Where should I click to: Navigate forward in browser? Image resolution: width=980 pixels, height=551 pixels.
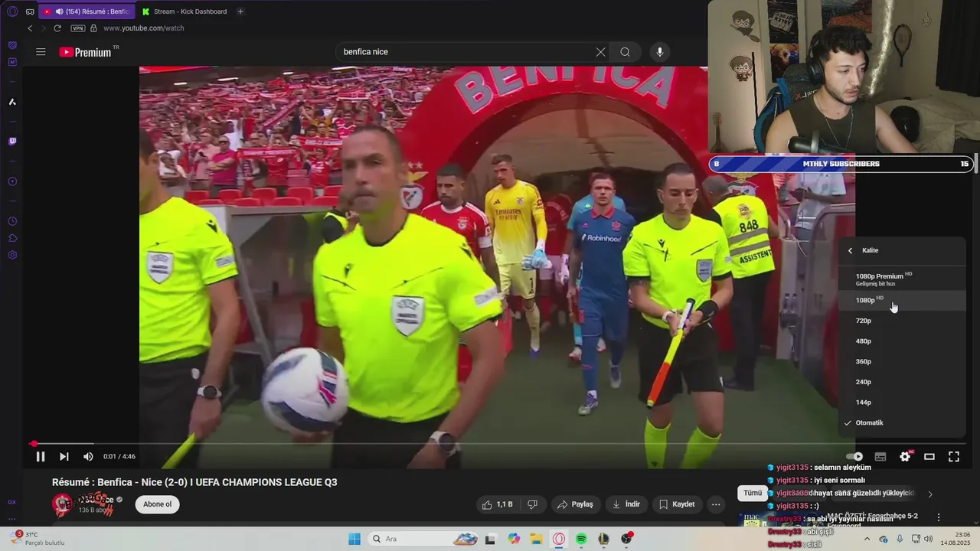pyautogui.click(x=44, y=28)
